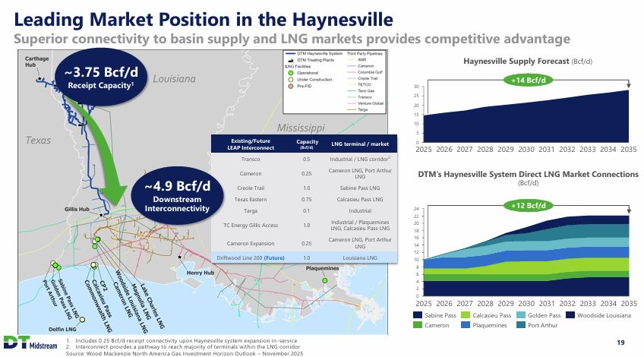The width and height of the screenshot is (644, 357).
Task: Click the 'Lake Charles LNG' map label
Action: tap(153, 306)
